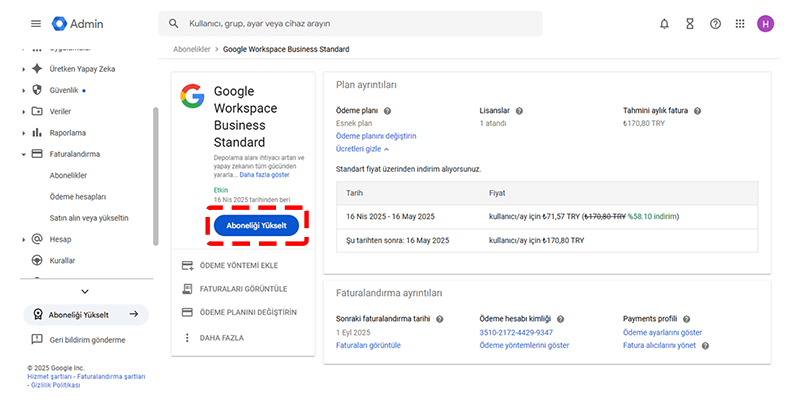The image size is (800, 403).
Task: Click the Google G product logo
Action: tap(192, 96)
